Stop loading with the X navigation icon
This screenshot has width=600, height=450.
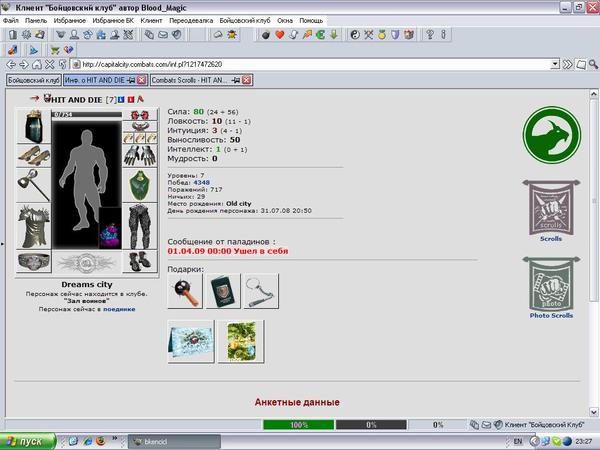(x=50, y=64)
